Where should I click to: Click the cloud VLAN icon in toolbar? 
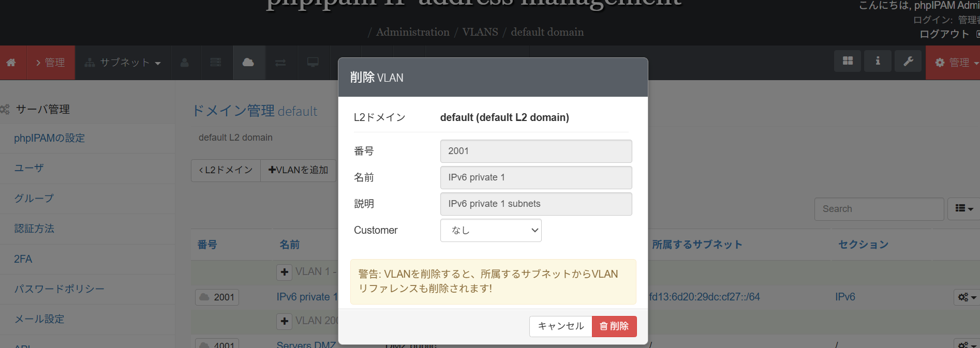click(248, 63)
